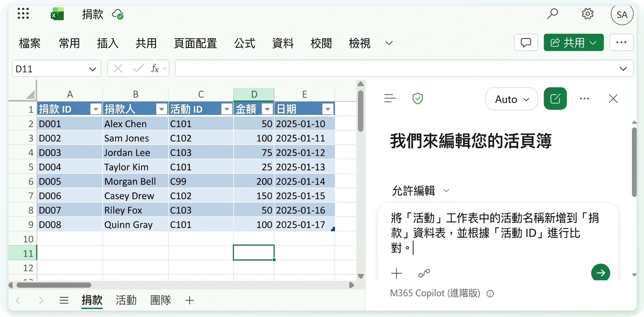Click the 捐款 workbook title
This screenshot has width=644, height=317.
point(93,15)
